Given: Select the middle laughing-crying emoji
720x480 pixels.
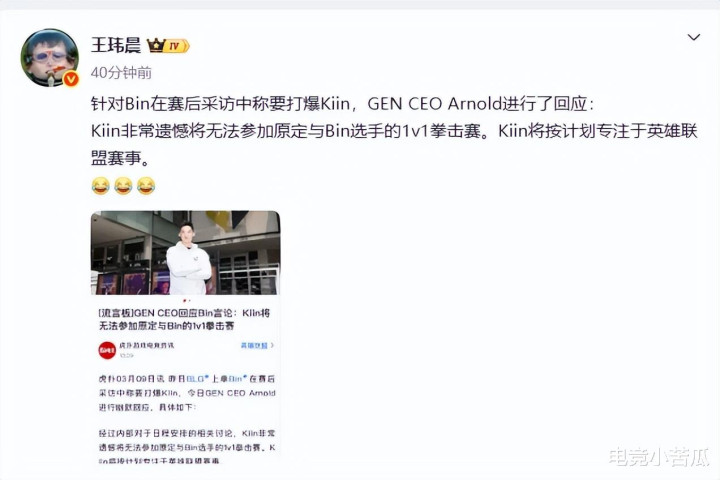Looking at the screenshot, I should pos(123,186).
